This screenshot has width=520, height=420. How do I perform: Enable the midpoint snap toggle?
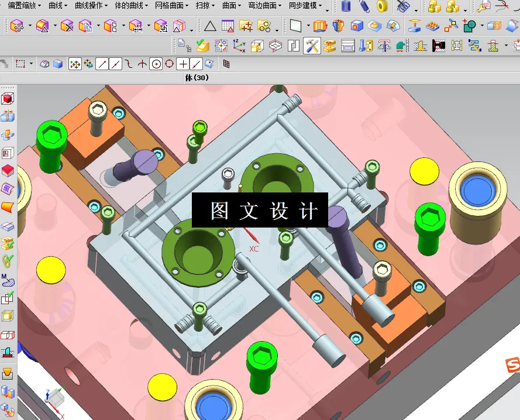pyautogui.click(x=115, y=64)
